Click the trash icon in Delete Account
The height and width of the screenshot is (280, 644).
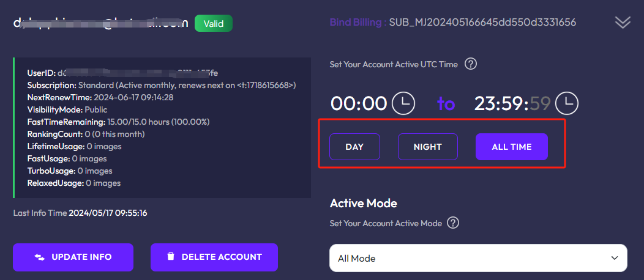[171, 257]
